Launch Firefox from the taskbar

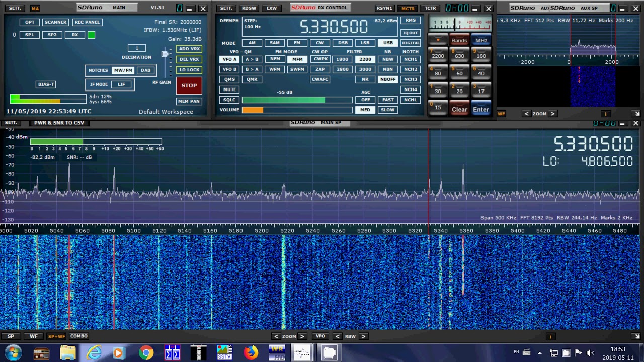point(251,353)
